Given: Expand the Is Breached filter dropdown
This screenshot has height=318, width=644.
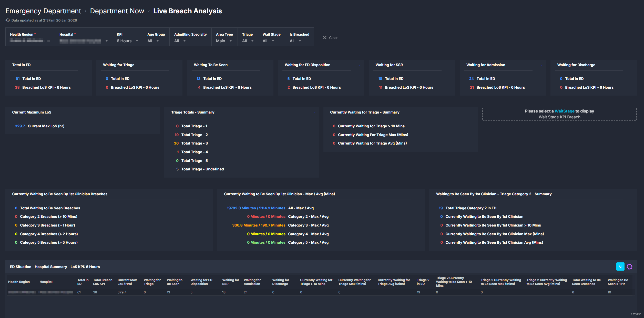Looking at the screenshot, I should 295,41.
